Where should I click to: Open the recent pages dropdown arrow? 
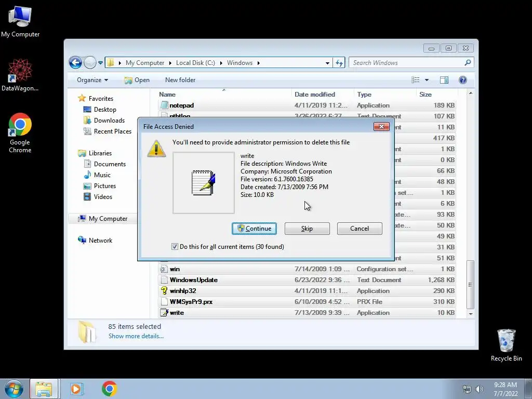(100, 63)
